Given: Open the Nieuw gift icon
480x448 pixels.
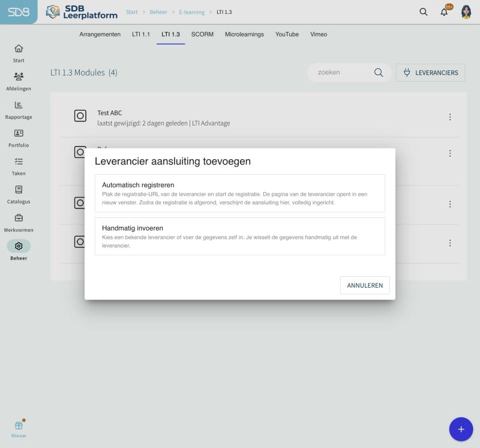Looking at the screenshot, I should (x=19, y=425).
